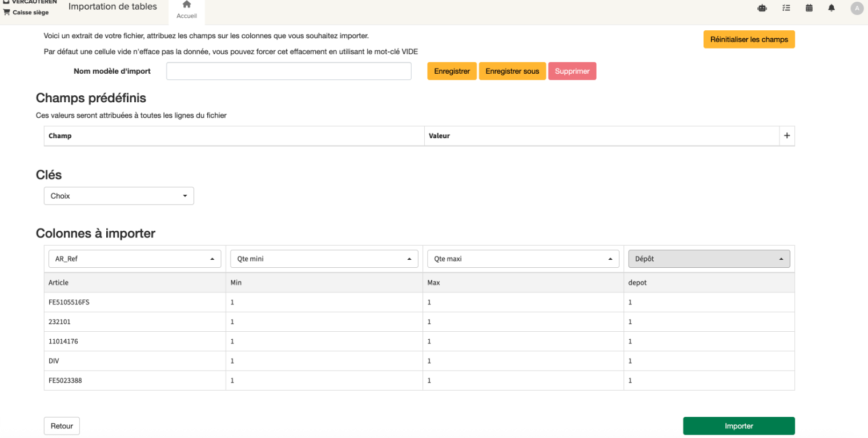Screen dimensions: 868x438
Task: Select the 232101 article cell
Action: tap(135, 322)
